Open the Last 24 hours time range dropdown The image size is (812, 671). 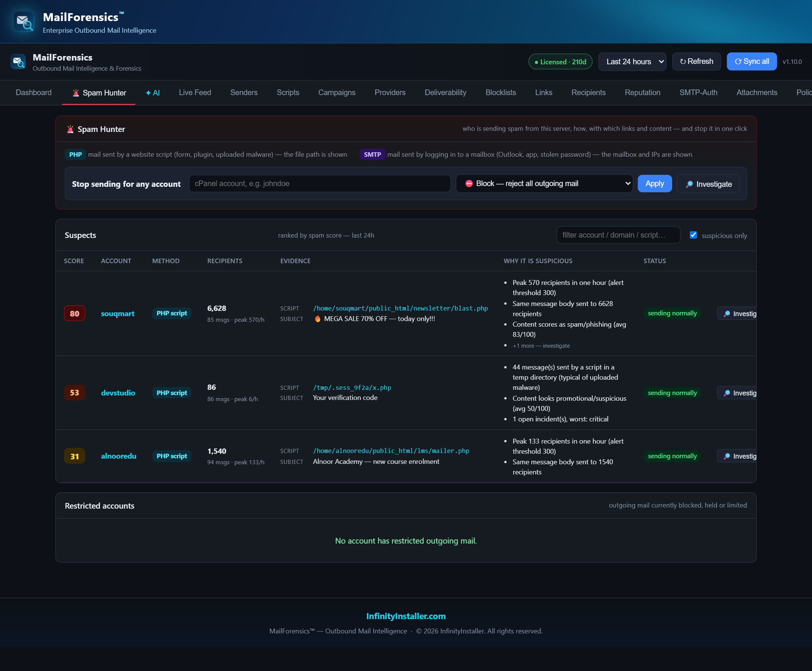coord(632,61)
